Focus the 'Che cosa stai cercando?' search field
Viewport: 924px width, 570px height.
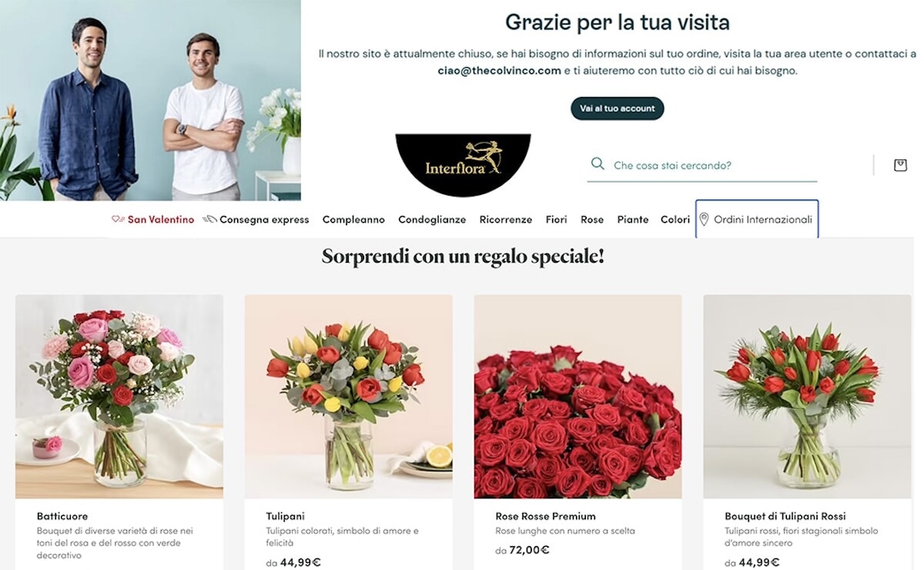click(x=701, y=166)
